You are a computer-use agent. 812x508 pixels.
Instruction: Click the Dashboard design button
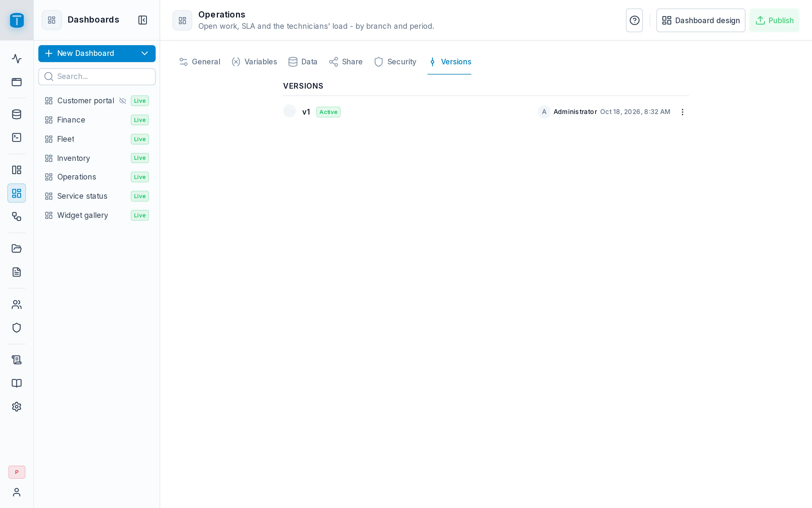(x=701, y=21)
